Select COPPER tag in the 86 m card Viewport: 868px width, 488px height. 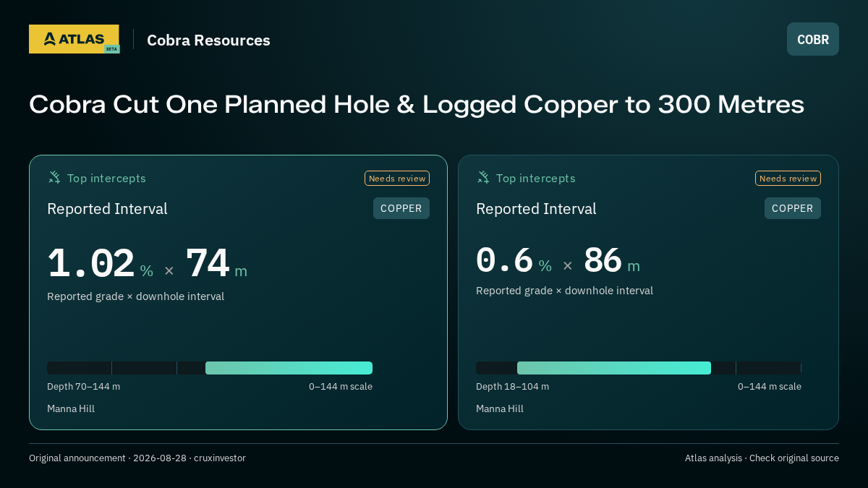click(793, 208)
